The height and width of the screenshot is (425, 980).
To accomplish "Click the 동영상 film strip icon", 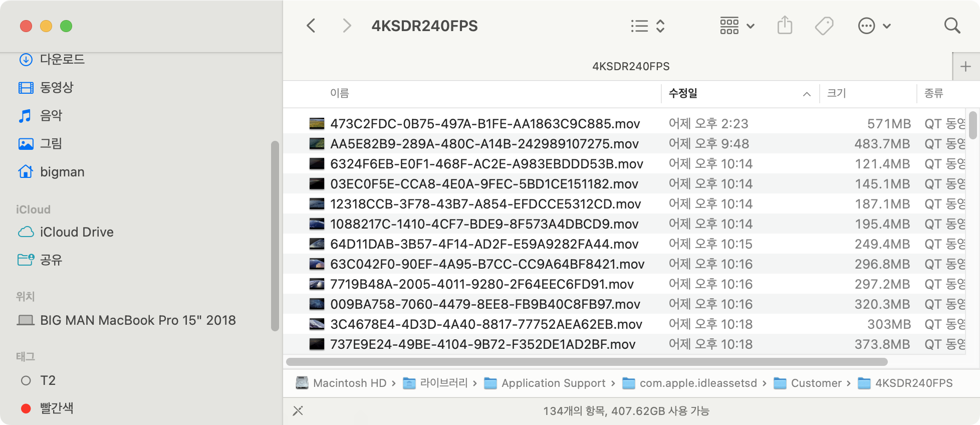I will pos(26,88).
